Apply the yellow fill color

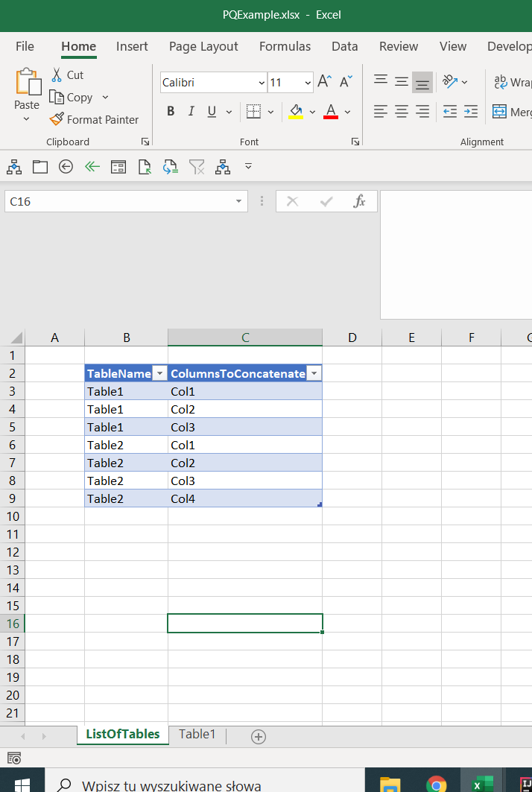pyautogui.click(x=296, y=111)
